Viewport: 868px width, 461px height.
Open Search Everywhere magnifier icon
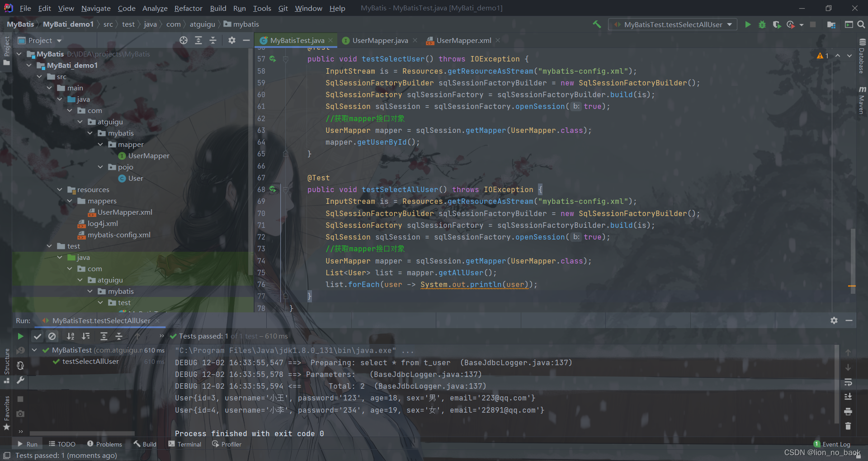pyautogui.click(x=861, y=24)
